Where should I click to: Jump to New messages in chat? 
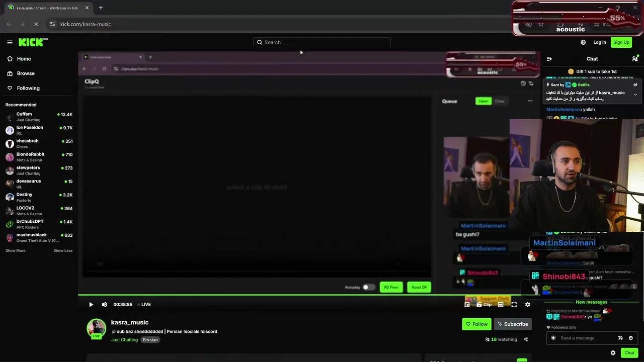point(591,302)
